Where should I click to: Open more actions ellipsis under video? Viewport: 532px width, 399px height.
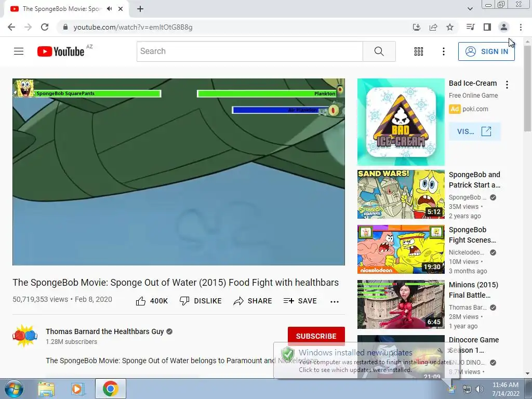[335, 302]
